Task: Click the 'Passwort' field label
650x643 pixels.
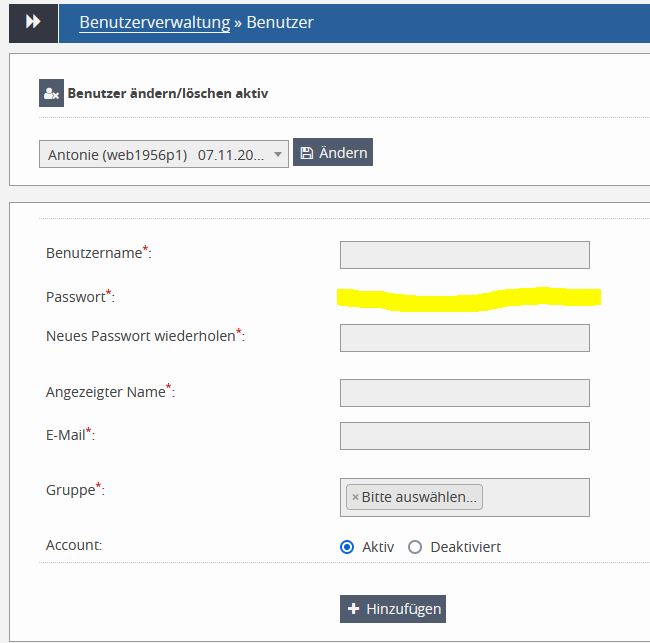Action: point(80,296)
